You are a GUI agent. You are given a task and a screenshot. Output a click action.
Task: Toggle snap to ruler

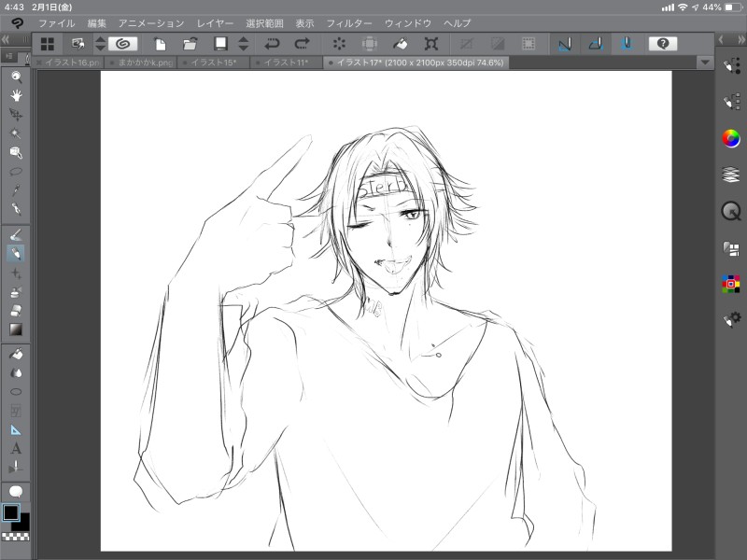(x=565, y=44)
